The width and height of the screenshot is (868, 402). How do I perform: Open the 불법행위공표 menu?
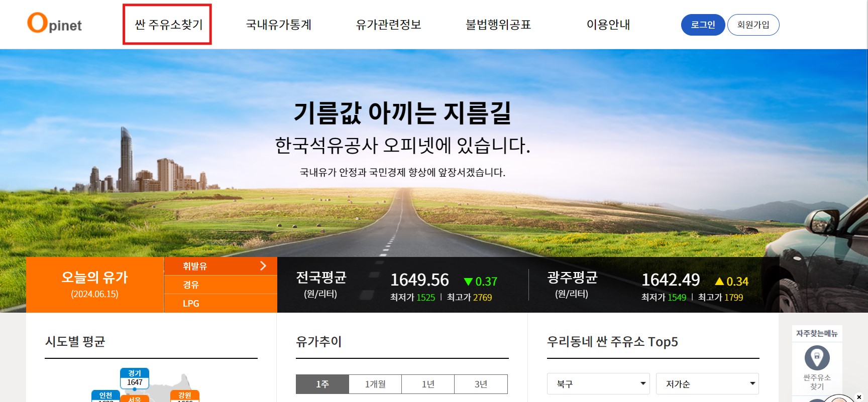click(498, 25)
